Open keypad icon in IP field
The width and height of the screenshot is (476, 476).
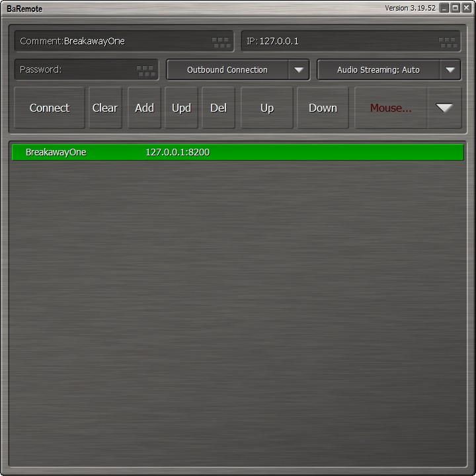[x=448, y=42]
